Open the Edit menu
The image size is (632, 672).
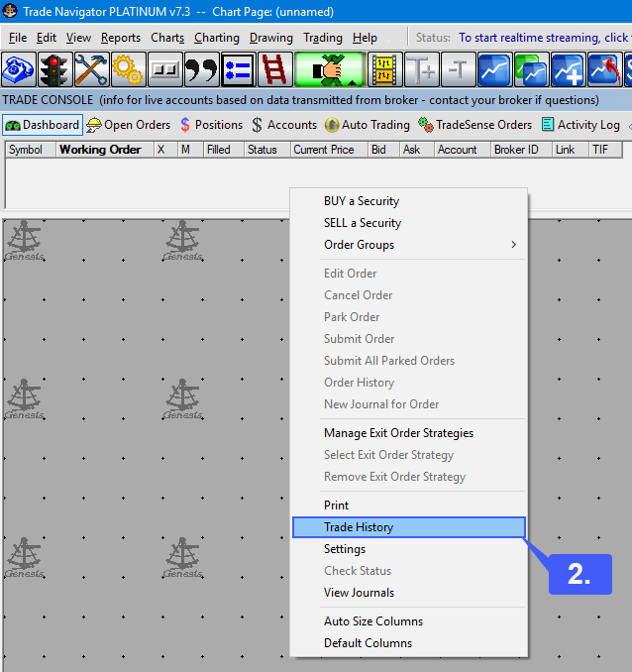pyautogui.click(x=47, y=38)
